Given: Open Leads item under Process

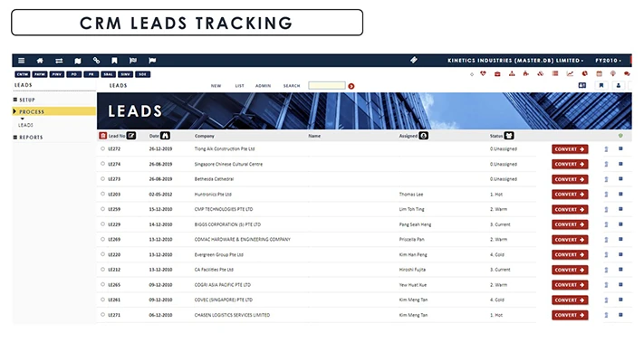Looking at the screenshot, I should tap(25, 125).
